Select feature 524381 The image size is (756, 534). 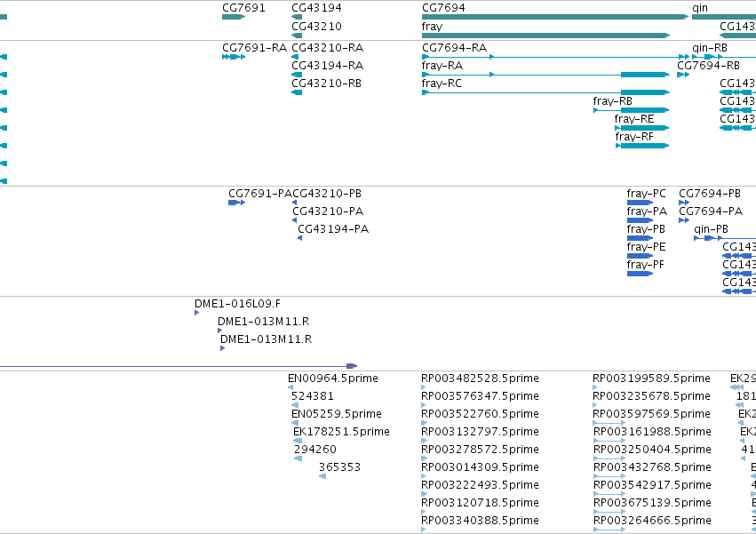coord(295,405)
